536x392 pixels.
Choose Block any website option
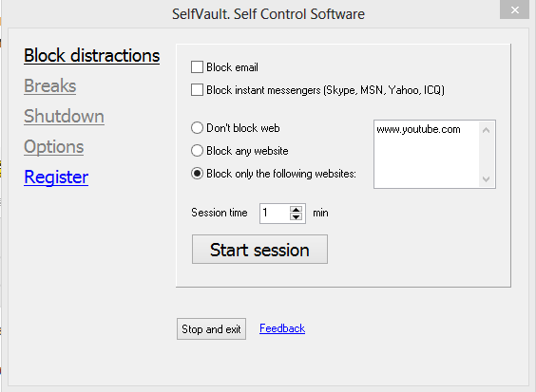[197, 151]
